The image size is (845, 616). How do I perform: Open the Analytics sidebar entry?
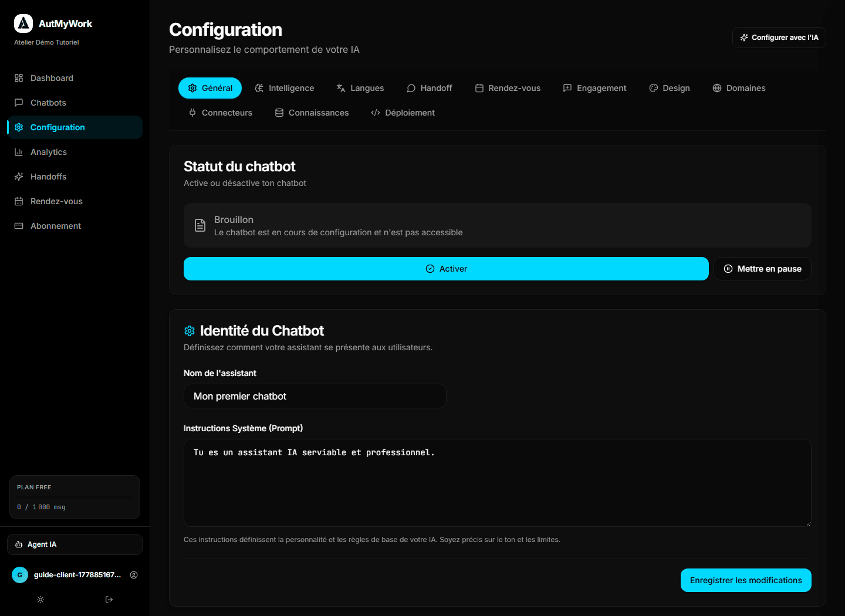pos(75,152)
